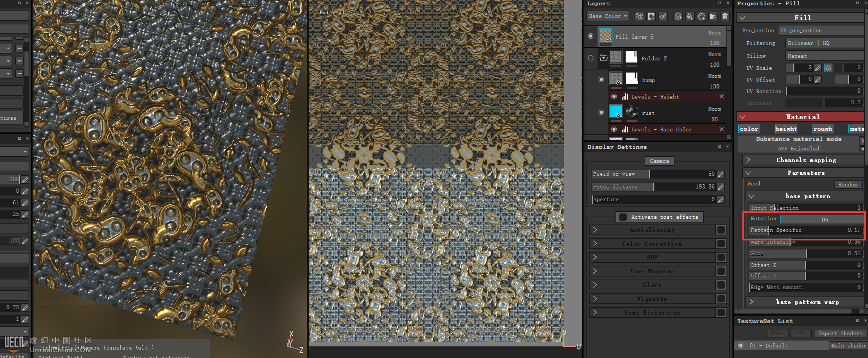This screenshot has height=358, width=868.
Task: Delete the selected layer with trash icon
Action: 725,16
